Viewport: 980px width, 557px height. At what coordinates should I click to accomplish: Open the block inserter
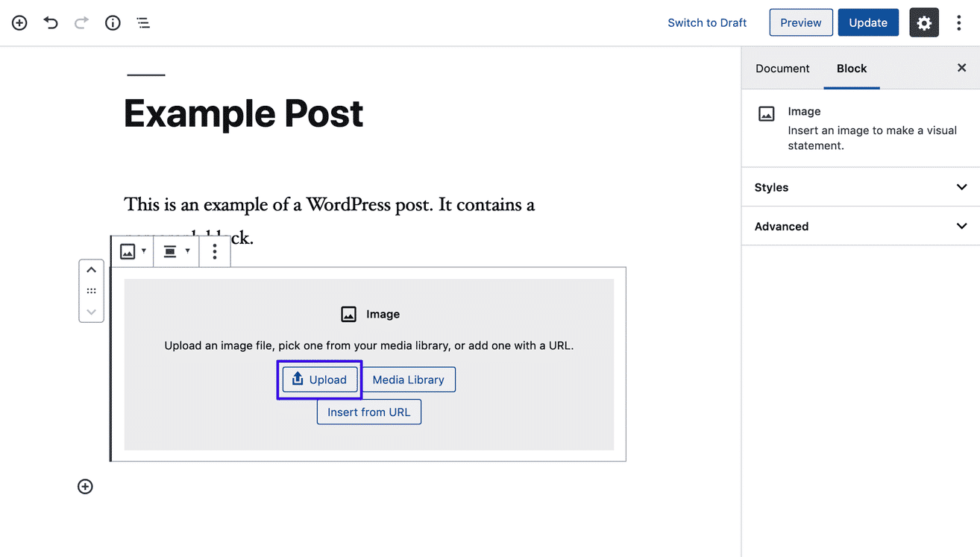tap(19, 22)
